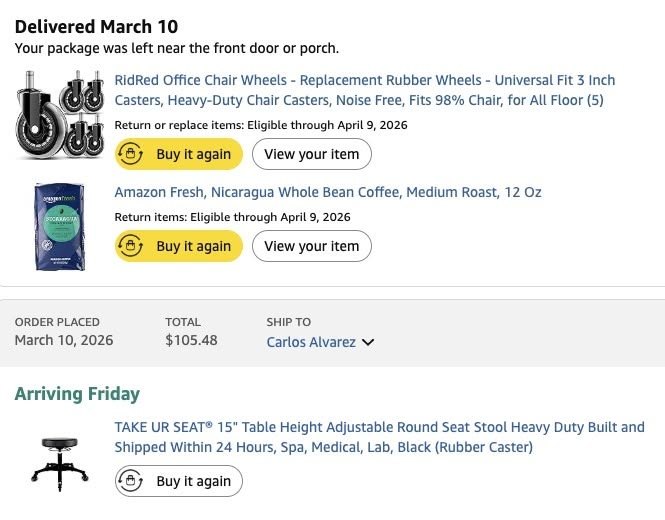Viewport: 665px width, 520px height.
Task: Click reorder icon on chair wheels button
Action: (133, 155)
